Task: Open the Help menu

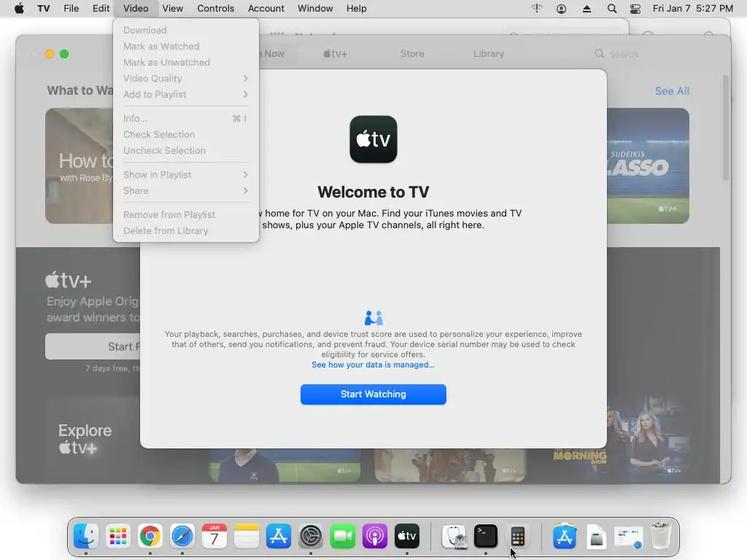Action: (x=356, y=9)
